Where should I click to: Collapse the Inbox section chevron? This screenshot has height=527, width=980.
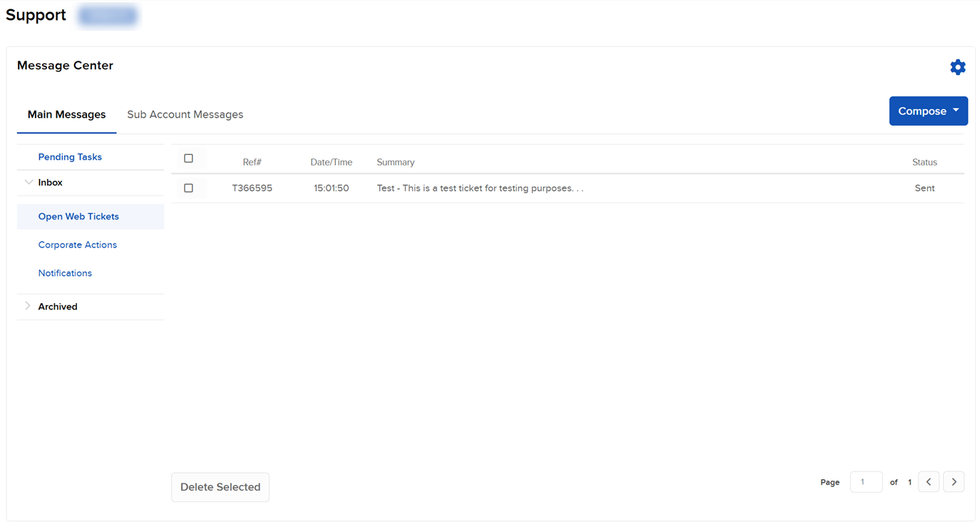(x=29, y=183)
